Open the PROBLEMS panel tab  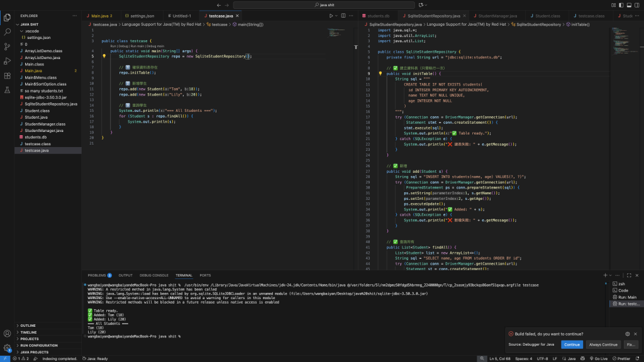(99, 275)
